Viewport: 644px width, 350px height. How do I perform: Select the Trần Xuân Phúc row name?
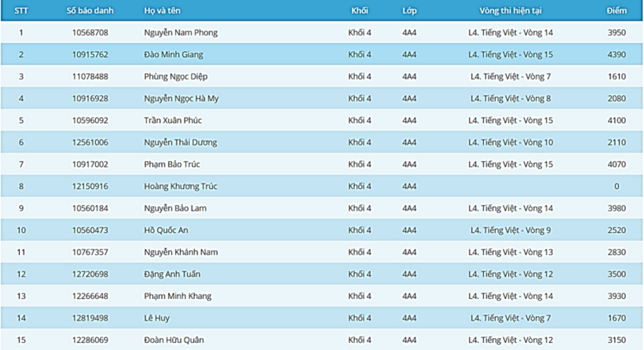coord(174,121)
